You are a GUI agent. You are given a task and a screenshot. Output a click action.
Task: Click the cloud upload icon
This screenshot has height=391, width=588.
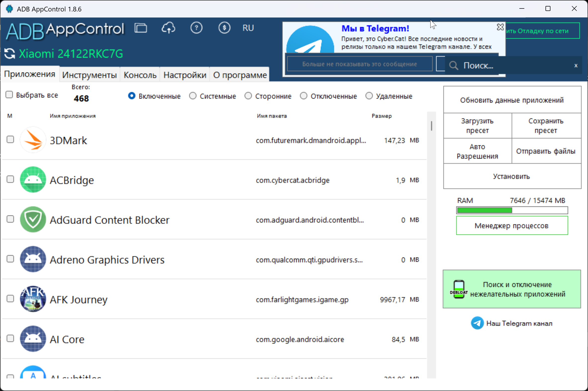tap(168, 28)
